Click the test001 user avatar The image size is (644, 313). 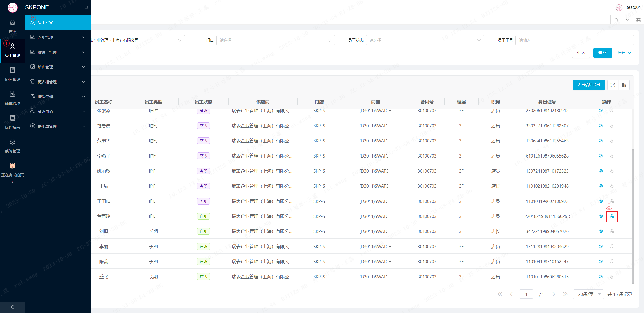pos(619,7)
